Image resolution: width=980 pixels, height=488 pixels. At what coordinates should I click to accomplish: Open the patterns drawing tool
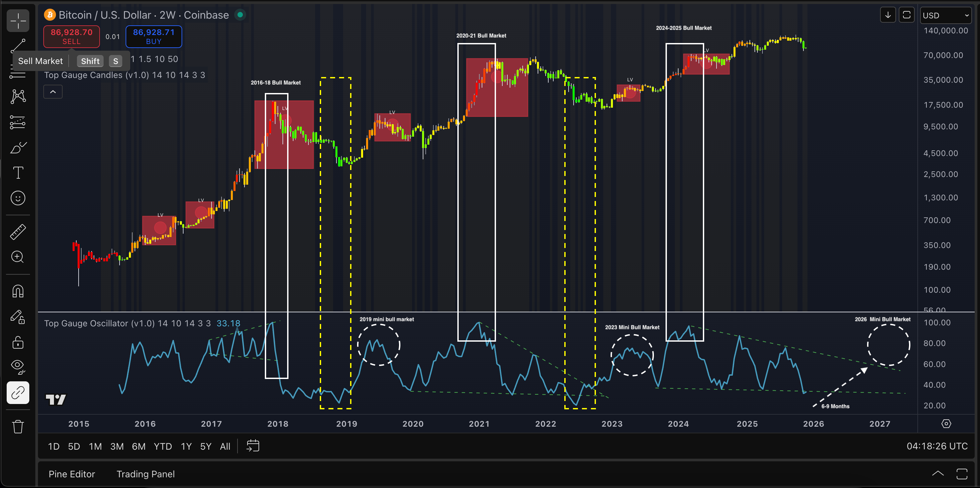click(18, 96)
